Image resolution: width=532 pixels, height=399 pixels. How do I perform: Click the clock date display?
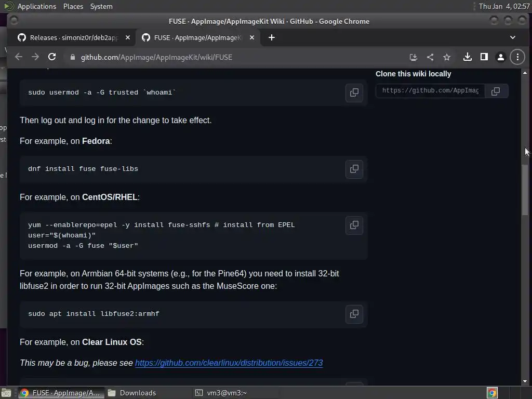pos(504,6)
